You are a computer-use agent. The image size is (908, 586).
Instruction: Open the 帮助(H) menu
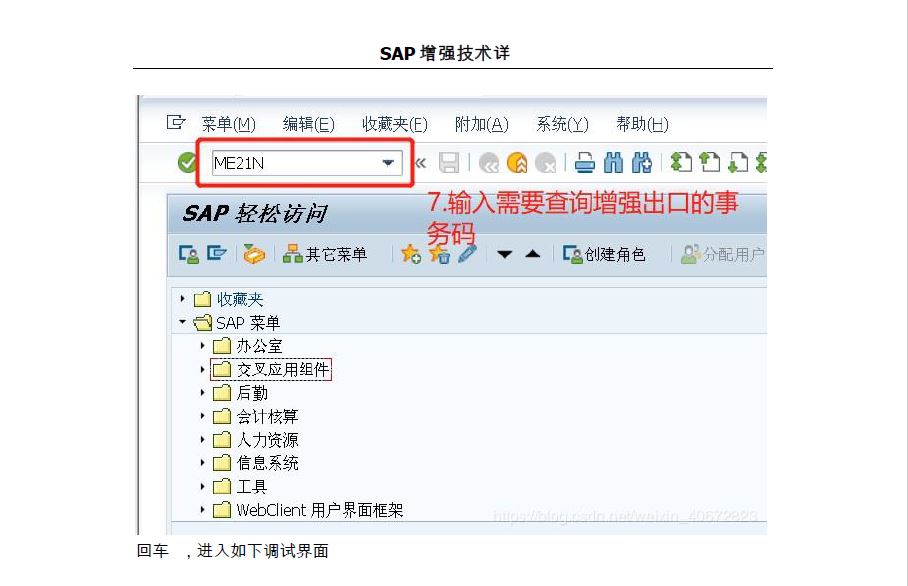click(x=642, y=124)
